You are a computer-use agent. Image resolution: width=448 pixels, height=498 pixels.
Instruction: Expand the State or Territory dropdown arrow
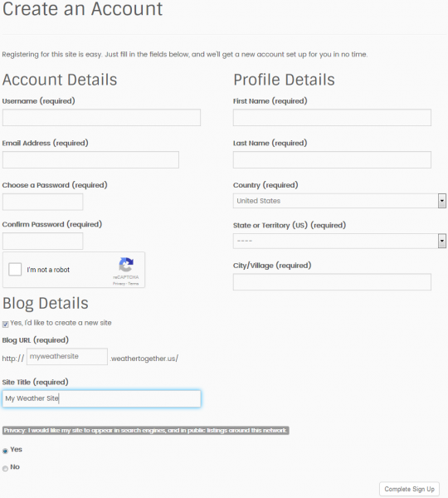(x=441, y=241)
